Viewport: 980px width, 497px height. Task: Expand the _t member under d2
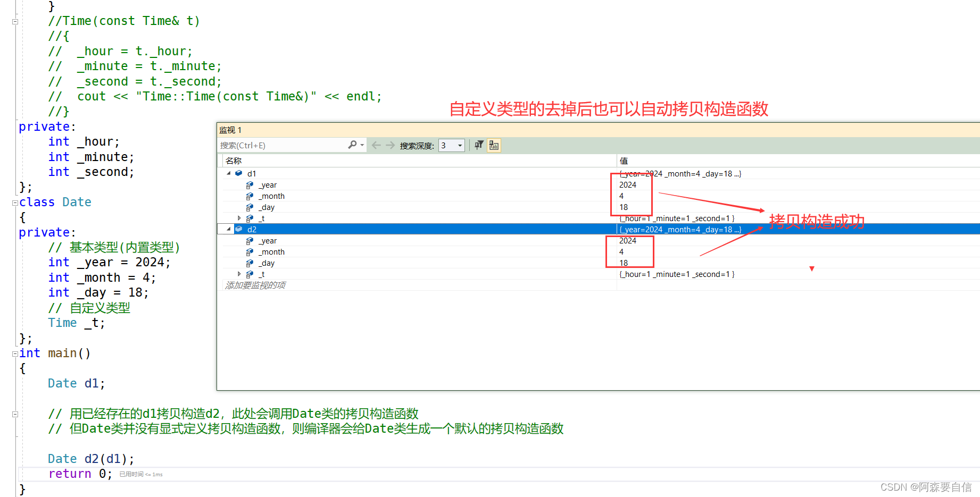(239, 274)
